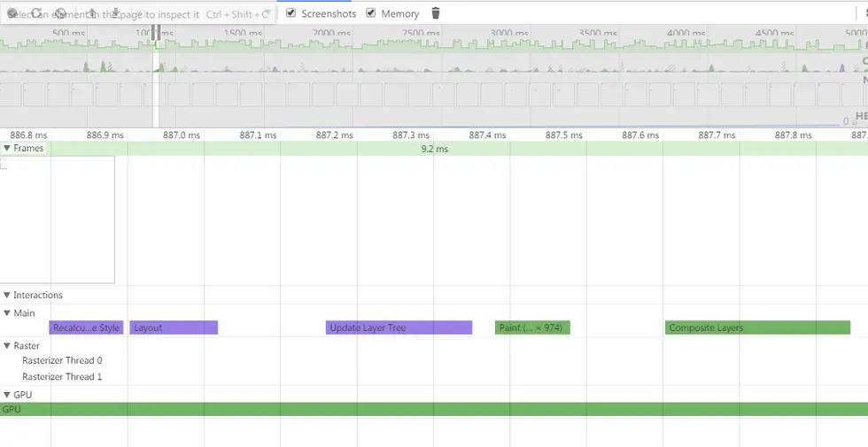Toggle the Memory checkbox
Image resolution: width=868 pixels, height=447 pixels.
pyautogui.click(x=371, y=12)
